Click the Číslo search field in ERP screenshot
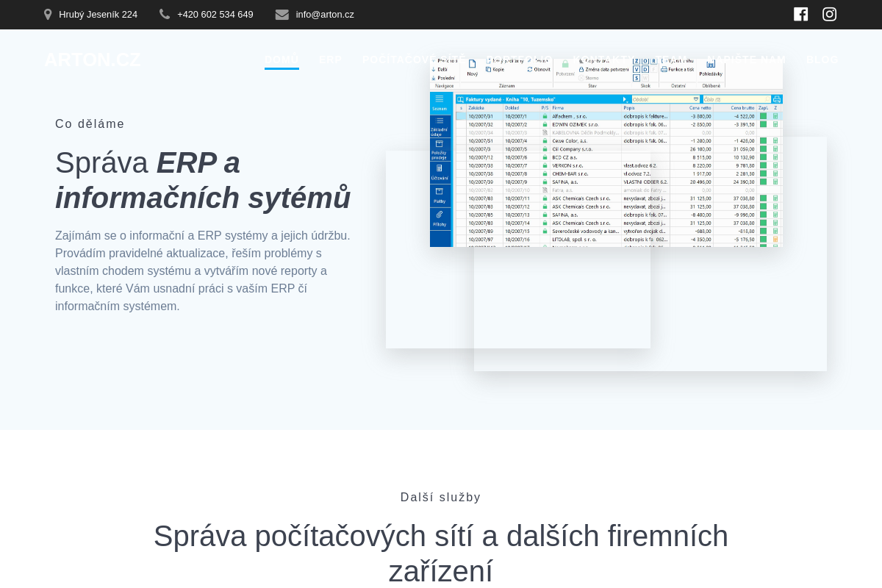Screen dimensions: 882x588 (x=737, y=99)
